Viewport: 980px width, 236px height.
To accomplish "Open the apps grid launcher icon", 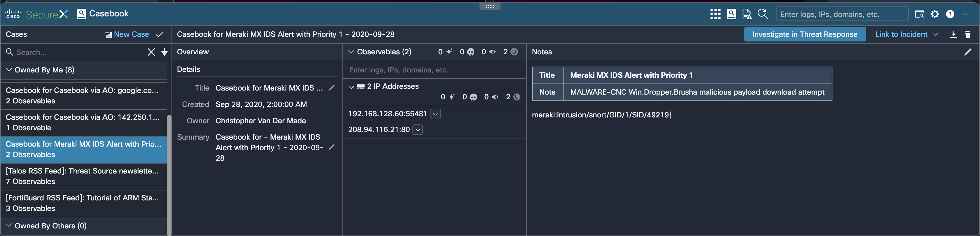I will 715,14.
